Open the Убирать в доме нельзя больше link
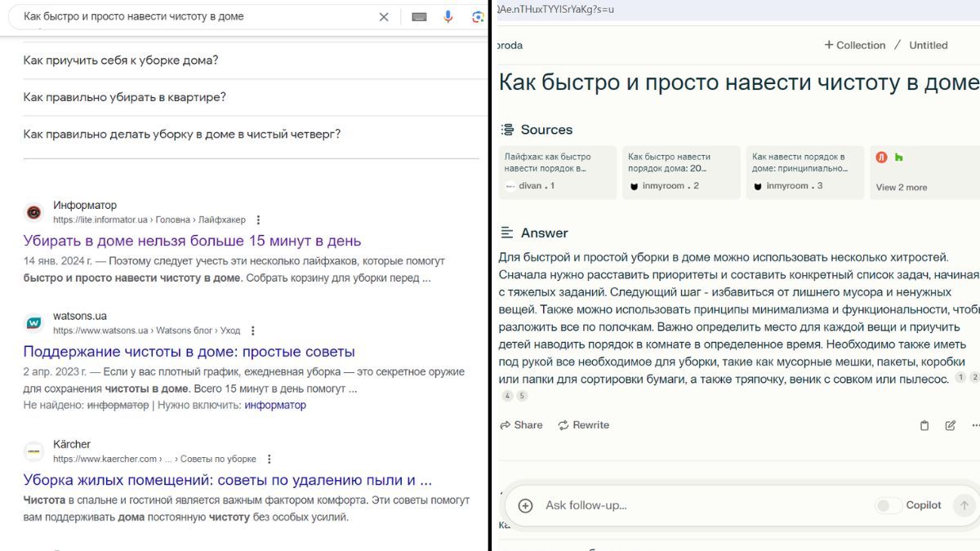 click(192, 241)
